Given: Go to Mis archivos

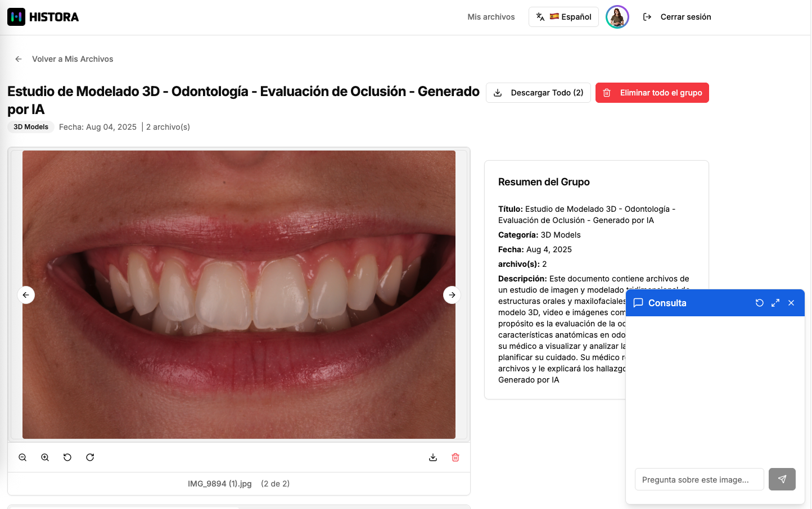Looking at the screenshot, I should click(491, 17).
